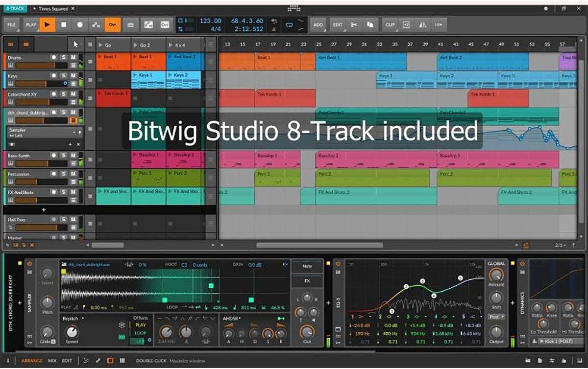This screenshot has width=588, height=369.
Task: Click the Record circle icon in the transport bar
Action: coord(80,24)
